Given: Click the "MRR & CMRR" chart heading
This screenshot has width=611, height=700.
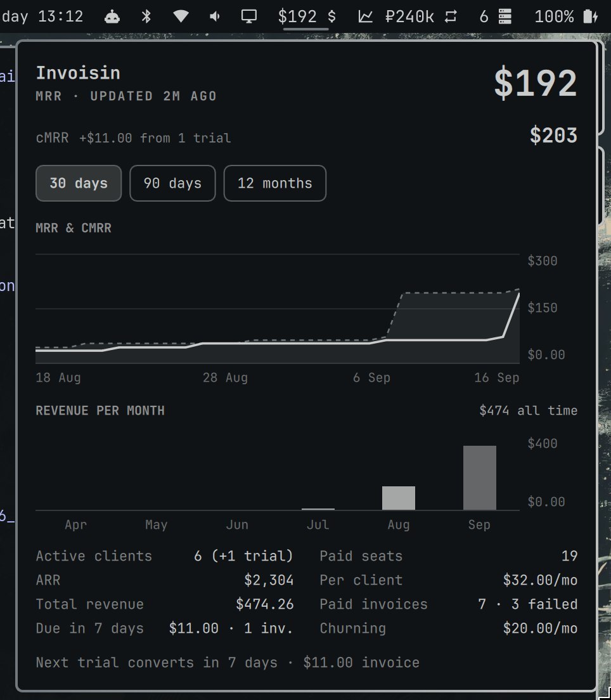Looking at the screenshot, I should [x=74, y=228].
